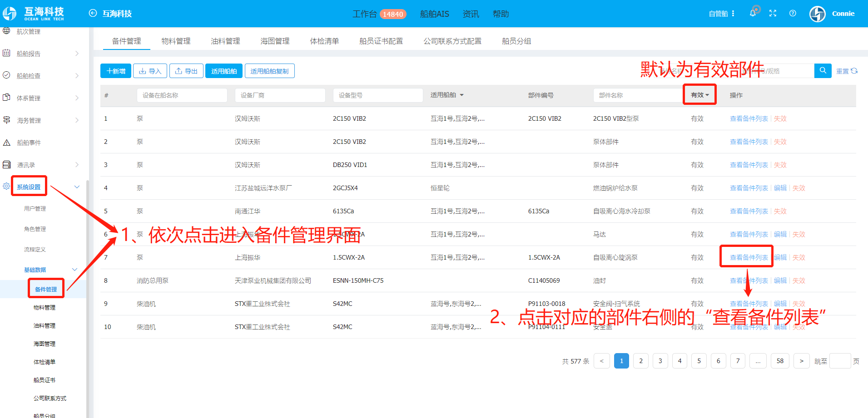Screen dimensions: 868x418
Task: Focus 设备在船名称 filter input
Action: (x=182, y=95)
